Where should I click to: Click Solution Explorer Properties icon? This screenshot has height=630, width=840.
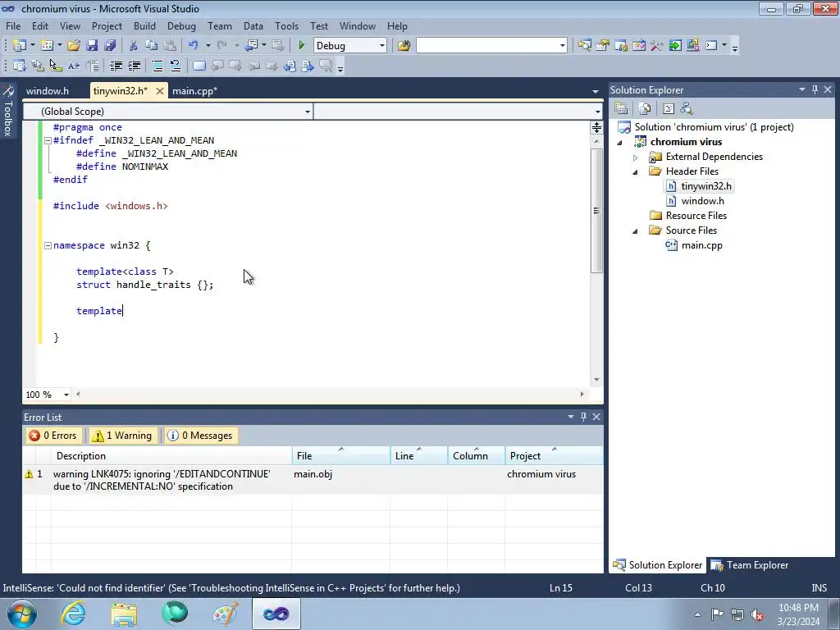coord(622,109)
